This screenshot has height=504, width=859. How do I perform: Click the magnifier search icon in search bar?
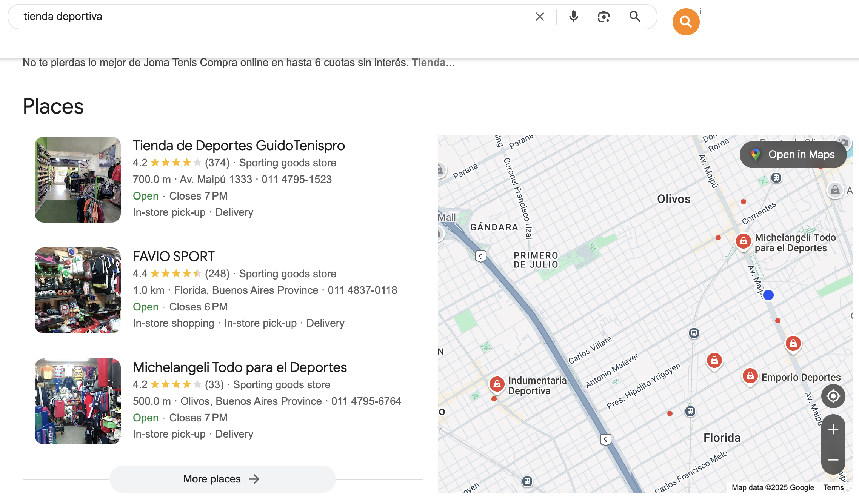click(x=635, y=17)
